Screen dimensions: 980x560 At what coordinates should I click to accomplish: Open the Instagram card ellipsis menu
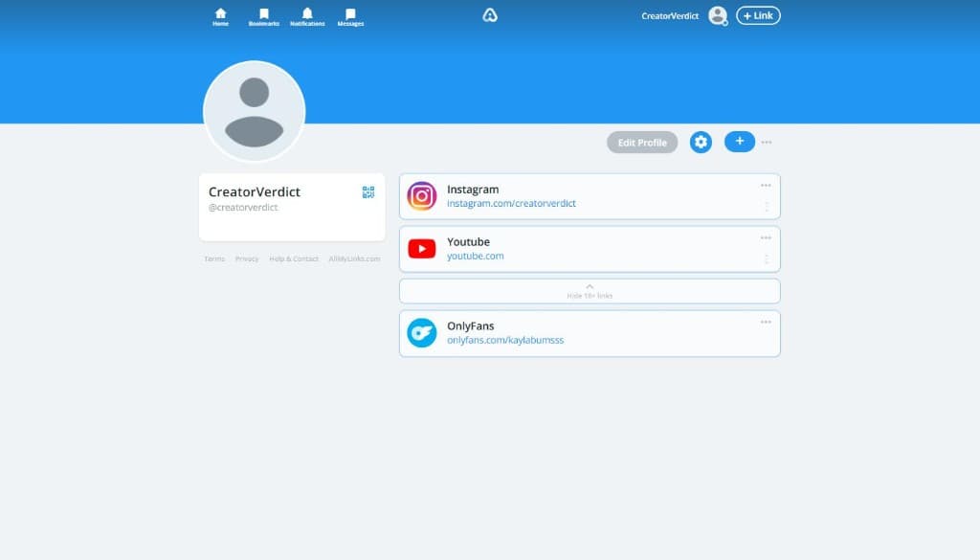(766, 186)
